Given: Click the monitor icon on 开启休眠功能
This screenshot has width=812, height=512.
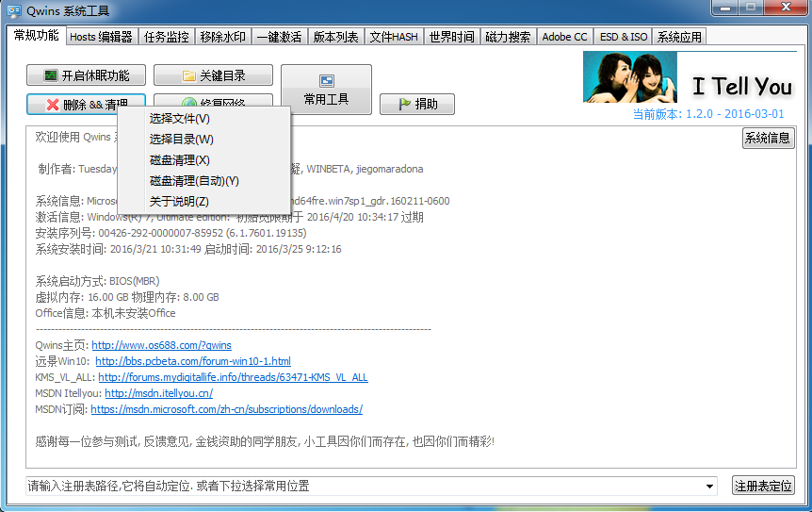Looking at the screenshot, I should pos(51,75).
